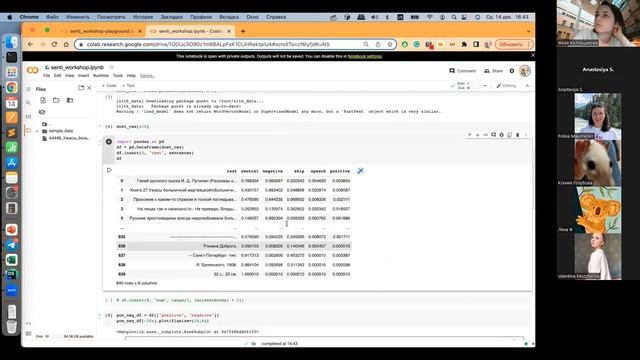Image resolution: width=640 pixels, height=360 pixels.
Task: Dismiss the private outputs banner
Action: [532, 55]
